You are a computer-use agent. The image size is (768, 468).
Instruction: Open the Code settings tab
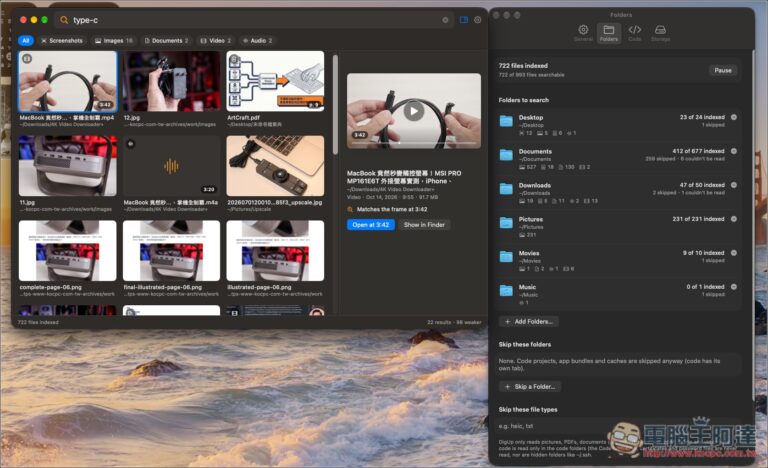click(x=635, y=33)
